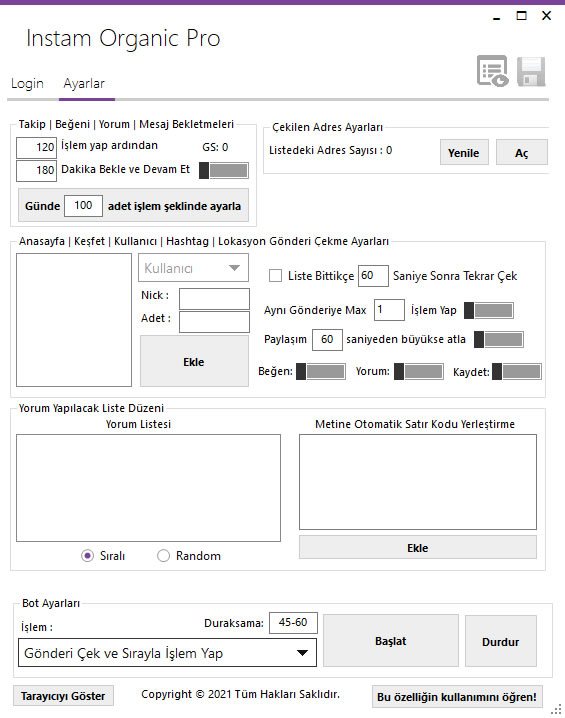Screen dimensions: 565x718
Task: Toggle the Dakika Bekle ve Devam Et switch
Action: click(x=224, y=170)
